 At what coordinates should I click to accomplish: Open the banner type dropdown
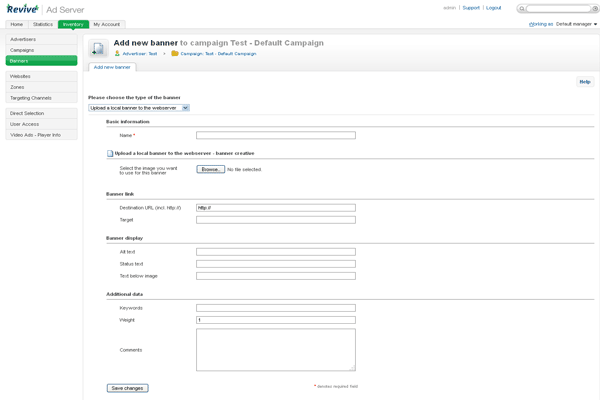point(139,107)
